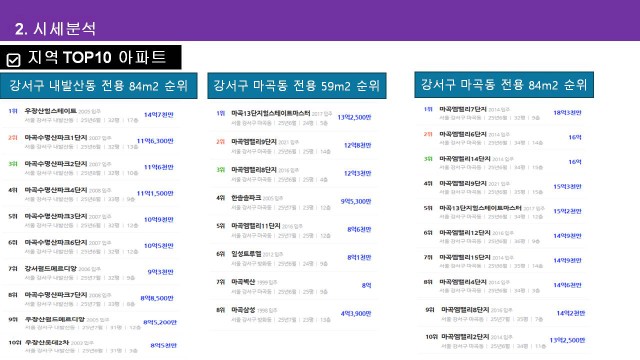This screenshot has height=360, width=640.
Task: Open the 마곡엠밸리6단지 listing
Action: tap(463, 134)
